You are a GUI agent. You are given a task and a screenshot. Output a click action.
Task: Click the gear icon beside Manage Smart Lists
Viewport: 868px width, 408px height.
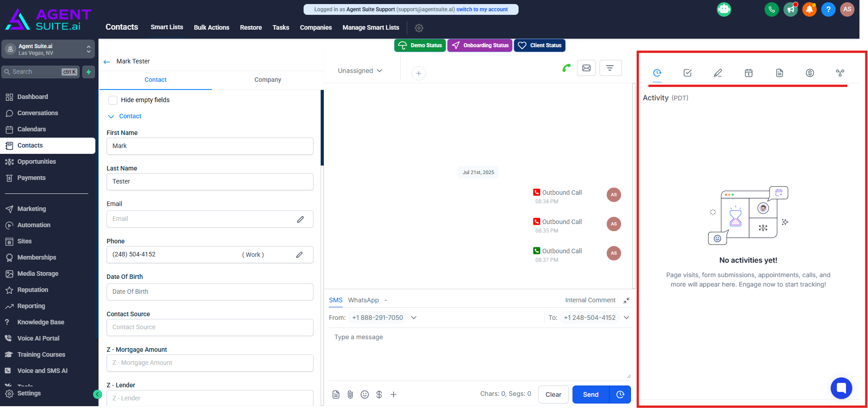[x=419, y=28]
